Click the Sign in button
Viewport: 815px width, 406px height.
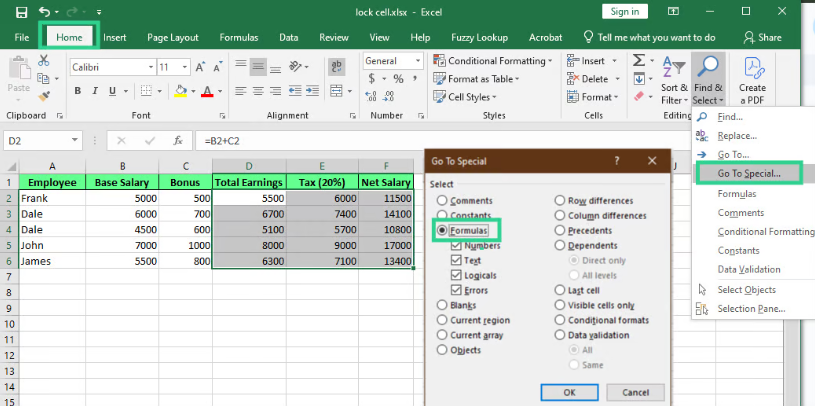[x=622, y=11]
